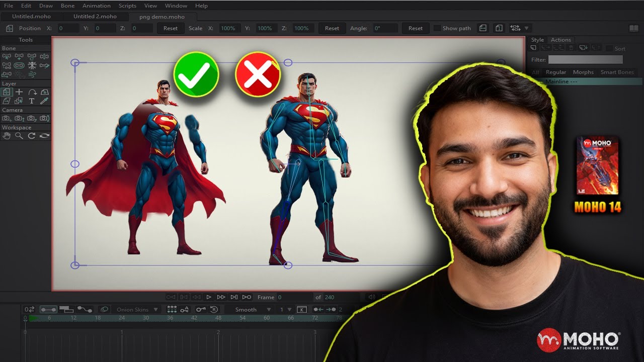Viewport: 644px width, 362px height.
Task: Switch to the Actions panel tab
Action: coord(560,40)
